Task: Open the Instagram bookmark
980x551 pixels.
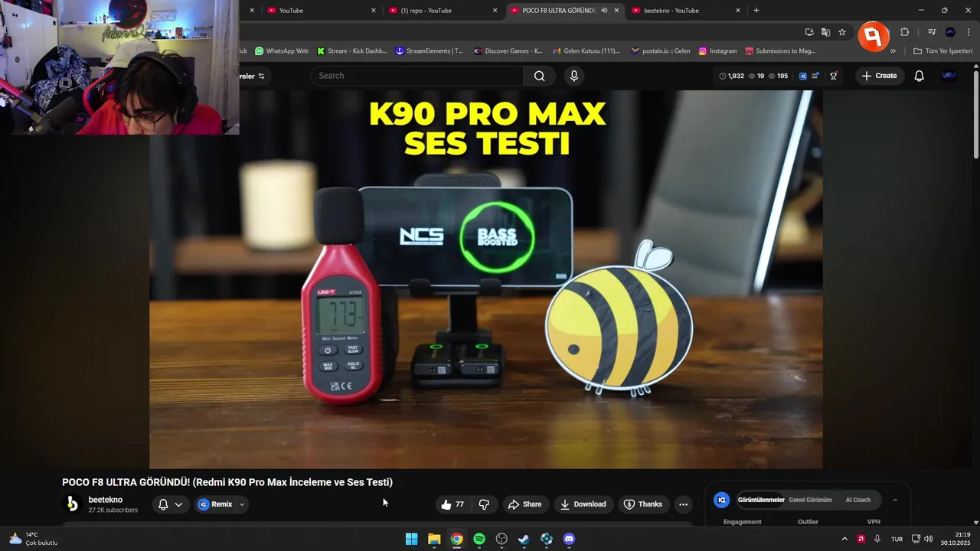Action: tap(717, 51)
